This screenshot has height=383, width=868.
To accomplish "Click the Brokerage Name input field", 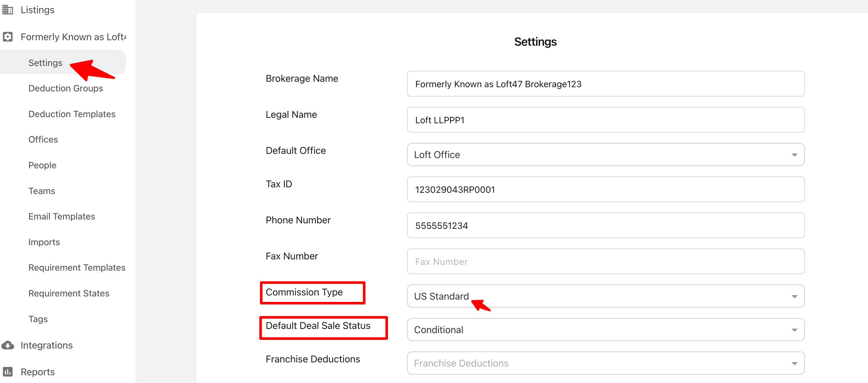I will pyautogui.click(x=605, y=84).
